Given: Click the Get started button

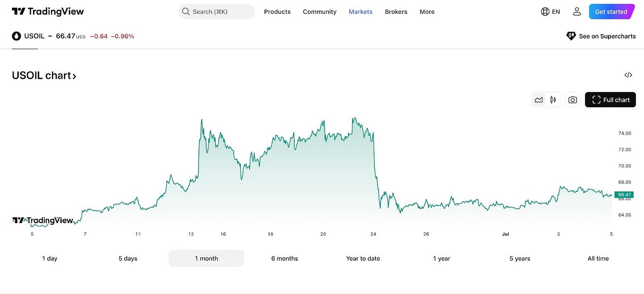Looking at the screenshot, I should click(611, 11).
